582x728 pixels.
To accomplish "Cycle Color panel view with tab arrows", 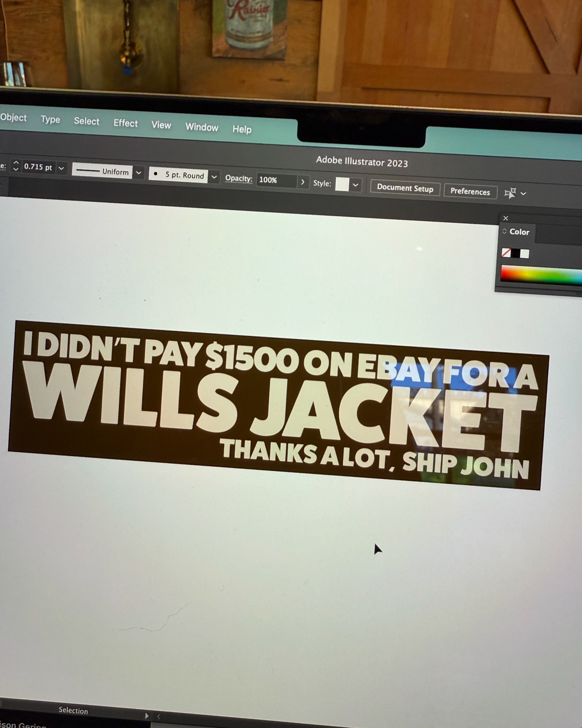I will 504,231.
